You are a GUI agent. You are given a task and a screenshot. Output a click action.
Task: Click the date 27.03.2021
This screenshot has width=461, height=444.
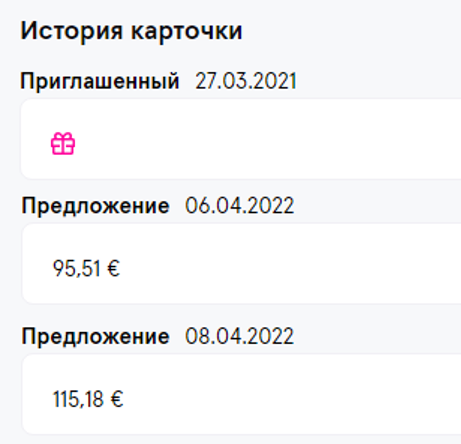(246, 81)
